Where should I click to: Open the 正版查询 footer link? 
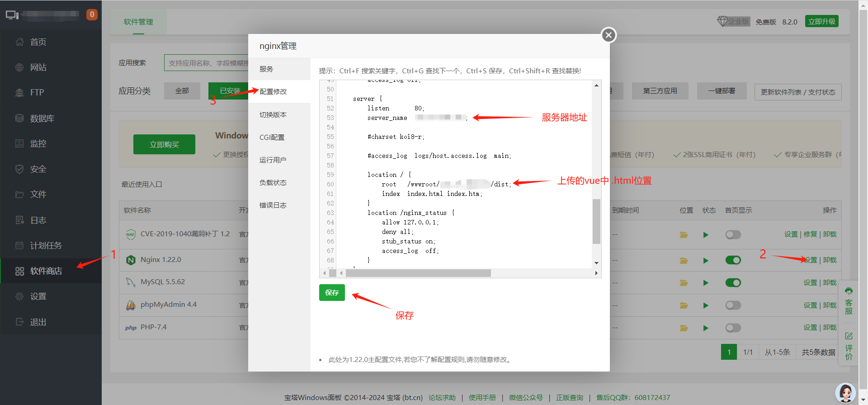pyautogui.click(x=570, y=398)
